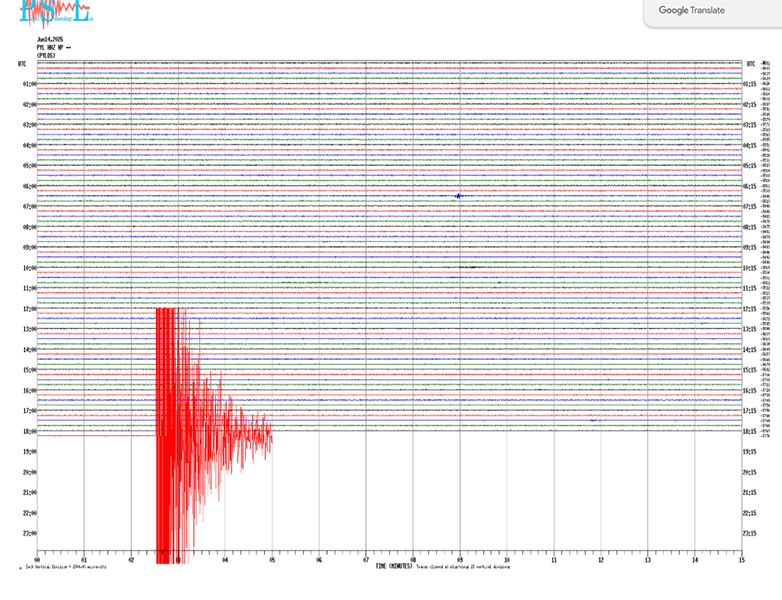Viewport: 782px width, 600px height.
Task: Click the left "09:00" hour label
Action: 29,247
